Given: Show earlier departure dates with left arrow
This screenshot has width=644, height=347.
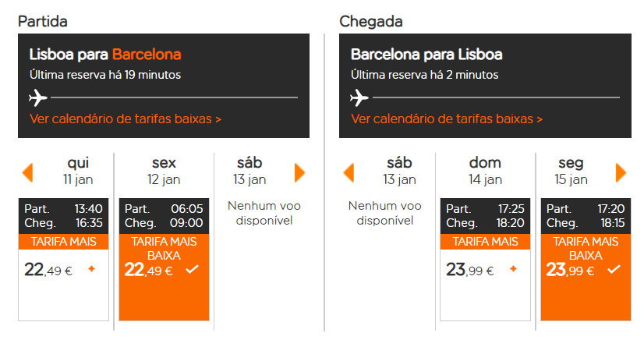Looking at the screenshot, I should [27, 172].
